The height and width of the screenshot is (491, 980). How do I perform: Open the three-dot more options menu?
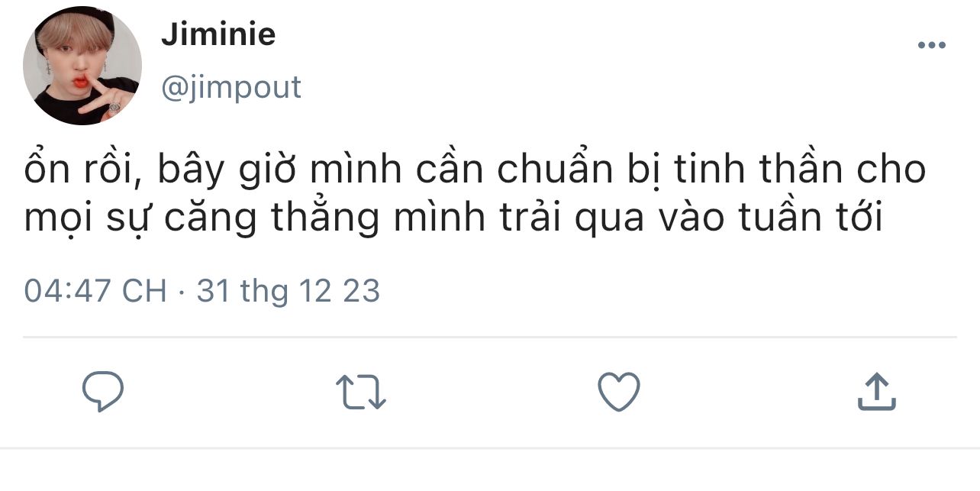click(931, 46)
